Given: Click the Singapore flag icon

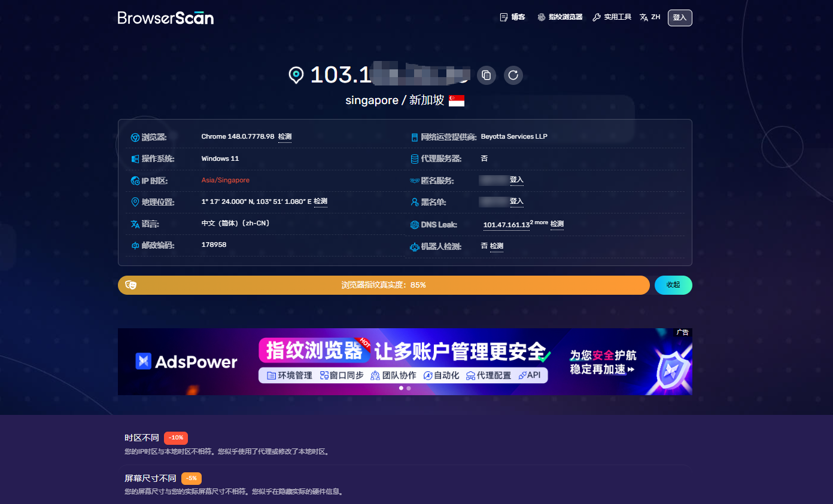Looking at the screenshot, I should coord(457,100).
